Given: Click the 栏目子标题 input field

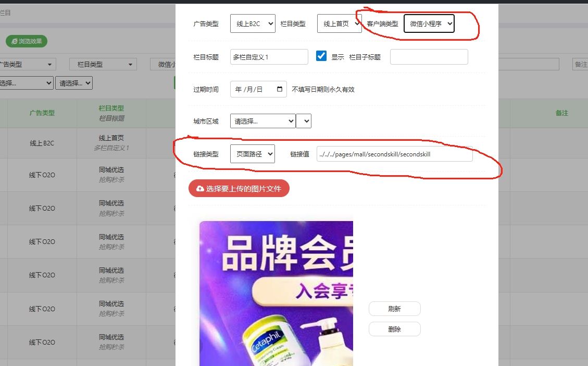Looking at the screenshot, I should (x=429, y=57).
